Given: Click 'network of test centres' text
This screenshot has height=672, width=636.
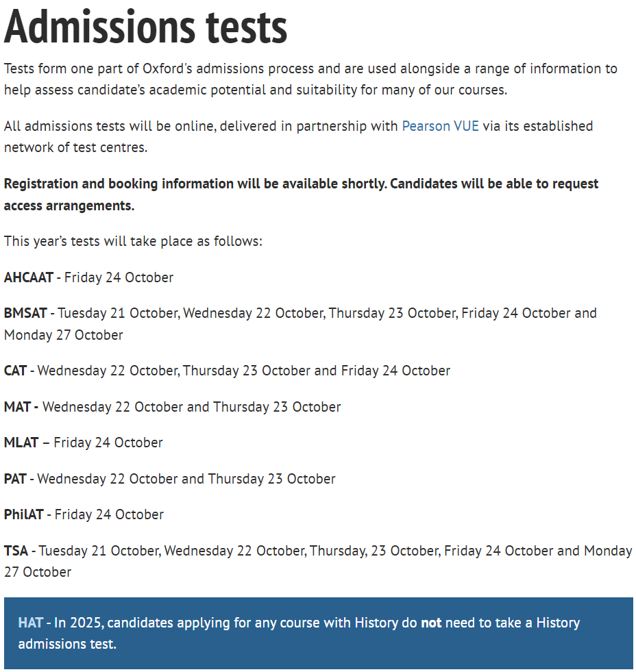Looking at the screenshot, I should click(x=75, y=147).
